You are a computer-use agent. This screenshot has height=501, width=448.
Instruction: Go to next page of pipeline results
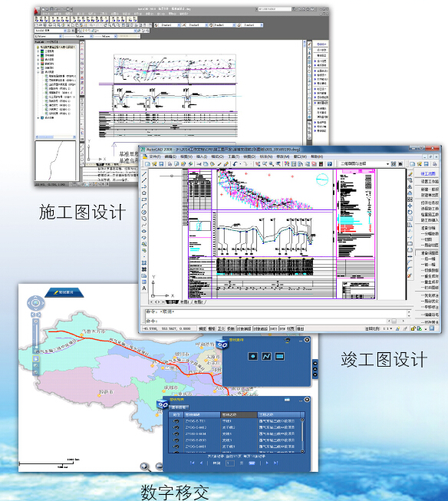coord(267,463)
